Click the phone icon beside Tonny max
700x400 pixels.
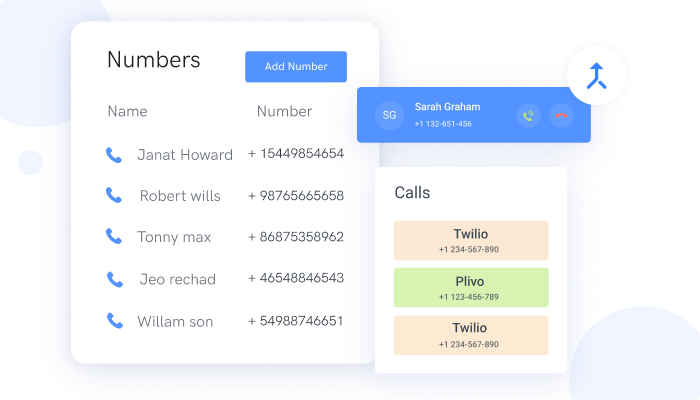point(114,236)
